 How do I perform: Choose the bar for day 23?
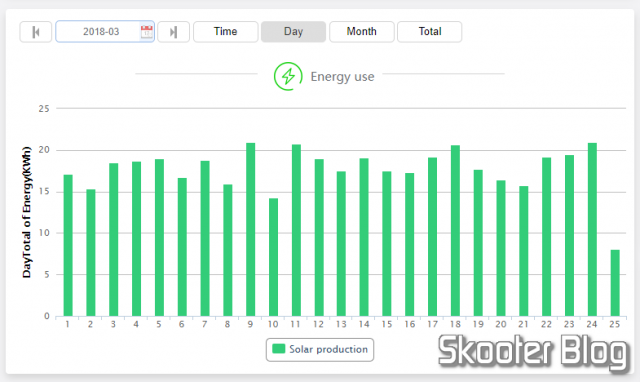click(569, 235)
